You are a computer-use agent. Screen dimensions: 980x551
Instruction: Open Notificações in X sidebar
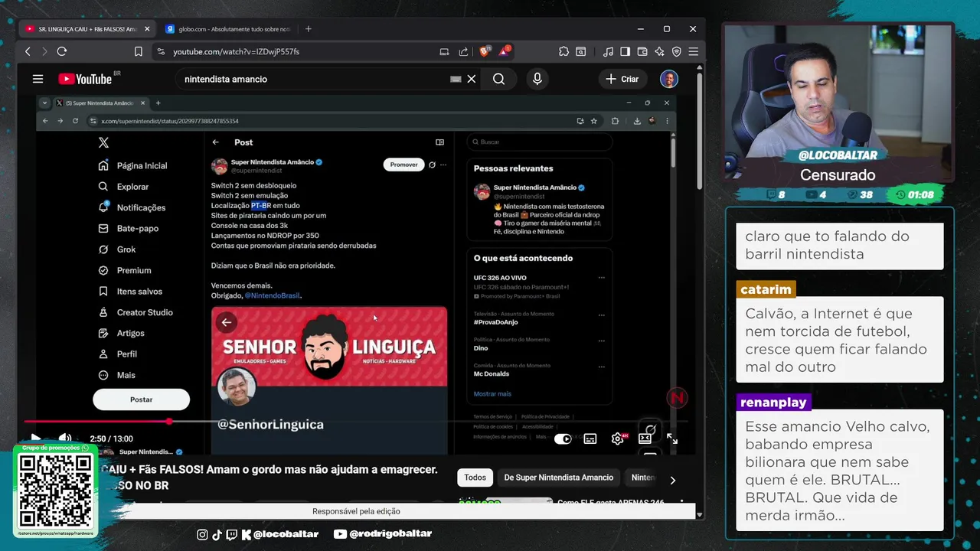click(132, 207)
